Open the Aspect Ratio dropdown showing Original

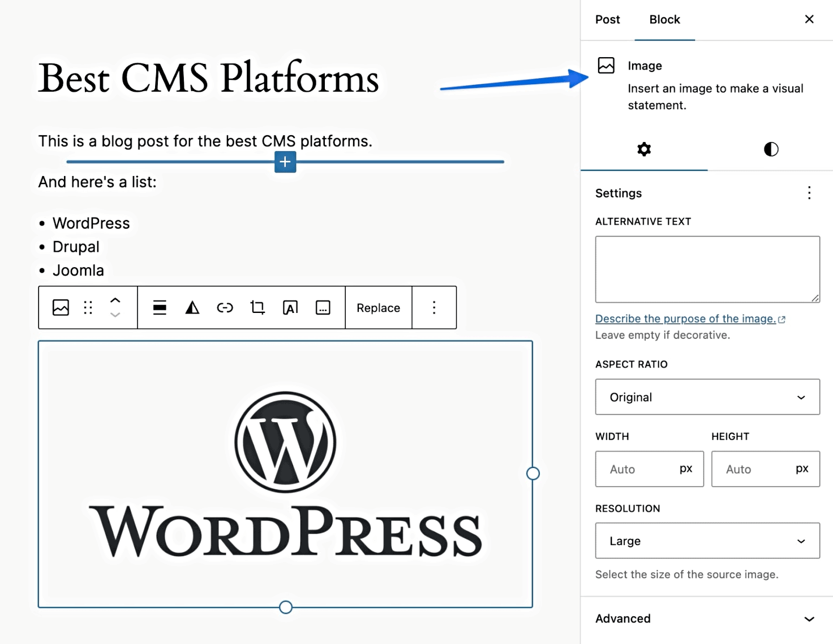pos(707,397)
